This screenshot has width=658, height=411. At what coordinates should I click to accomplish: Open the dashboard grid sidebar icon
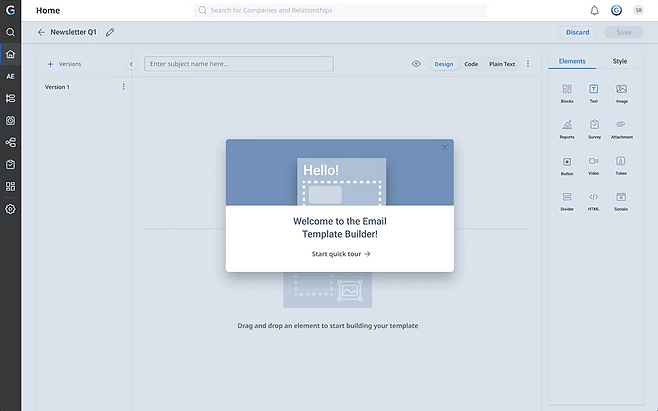(x=10, y=186)
